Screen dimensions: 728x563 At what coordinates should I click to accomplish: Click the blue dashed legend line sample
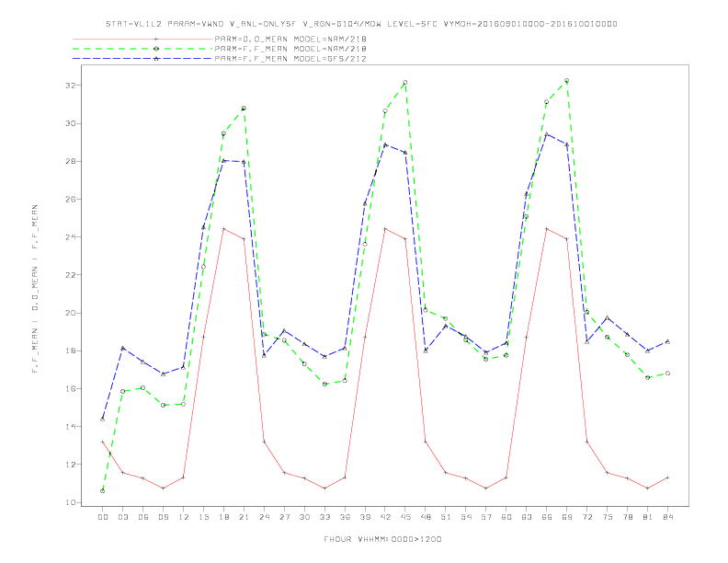pyautogui.click(x=142, y=59)
